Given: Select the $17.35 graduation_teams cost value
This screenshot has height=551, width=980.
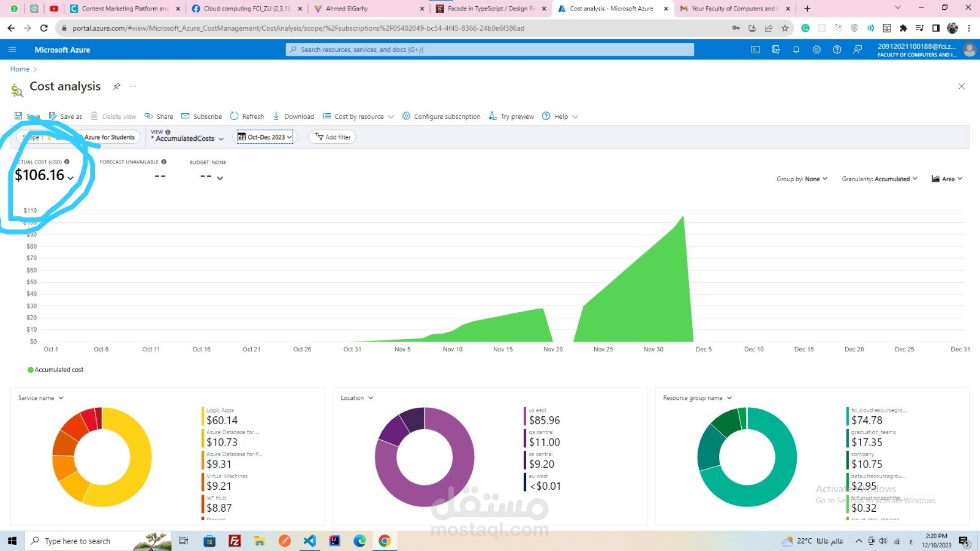Looking at the screenshot, I should click(x=867, y=443).
